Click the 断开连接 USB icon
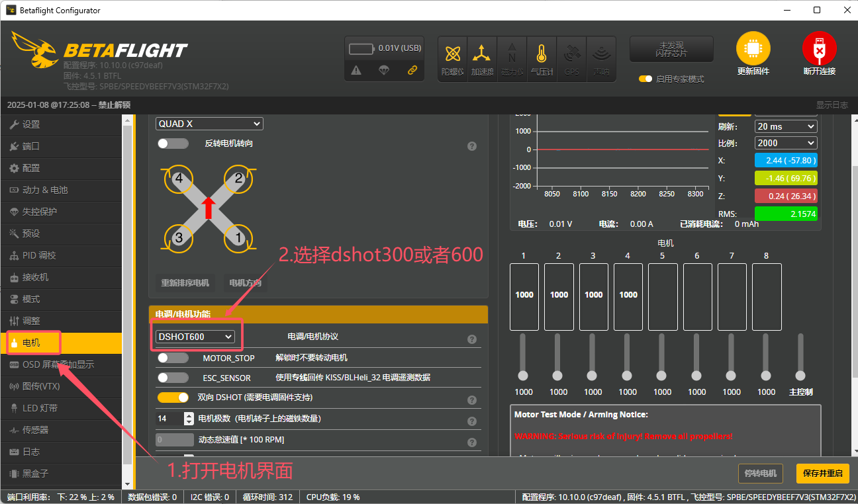The image size is (858, 504). 820,49
